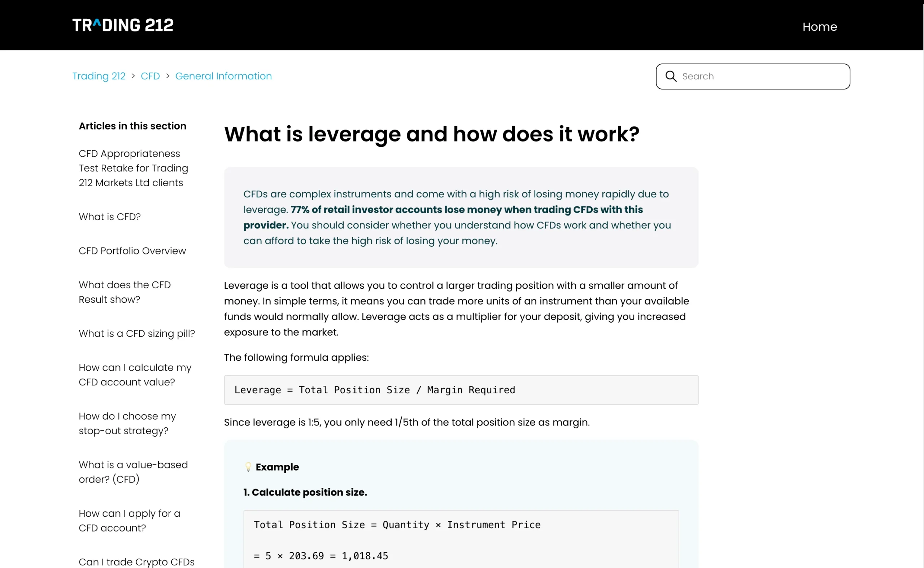This screenshot has height=568, width=924.
Task: Click the Leverage formula code block
Action: (461, 390)
